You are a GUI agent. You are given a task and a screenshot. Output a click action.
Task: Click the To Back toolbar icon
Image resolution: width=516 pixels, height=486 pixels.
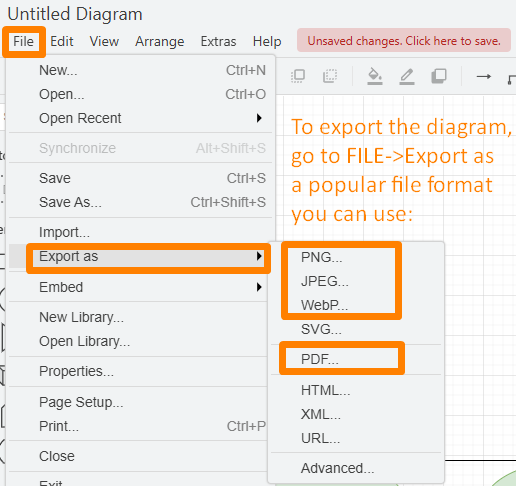pos(330,76)
